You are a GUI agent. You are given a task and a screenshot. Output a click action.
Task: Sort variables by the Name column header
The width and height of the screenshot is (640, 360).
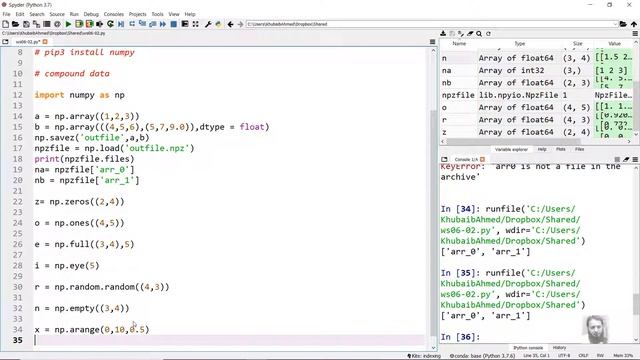(x=459, y=43)
